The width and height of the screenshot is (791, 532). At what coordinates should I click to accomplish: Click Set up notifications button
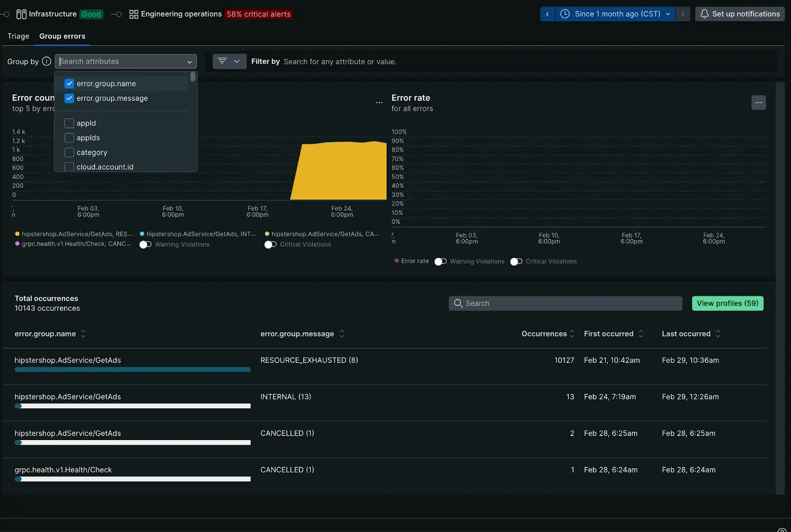[740, 14]
